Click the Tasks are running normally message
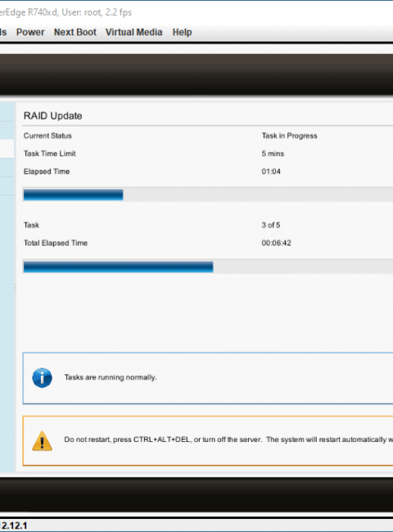 (x=111, y=377)
